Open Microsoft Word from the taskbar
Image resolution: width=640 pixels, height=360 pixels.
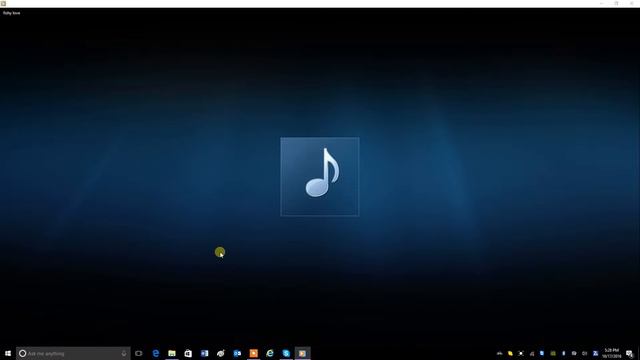tap(204, 353)
